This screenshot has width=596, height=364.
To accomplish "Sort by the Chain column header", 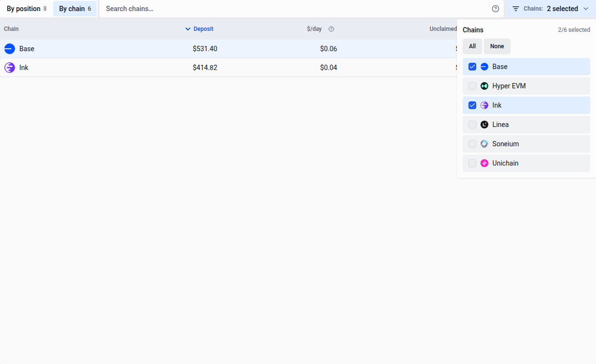I will [11, 29].
